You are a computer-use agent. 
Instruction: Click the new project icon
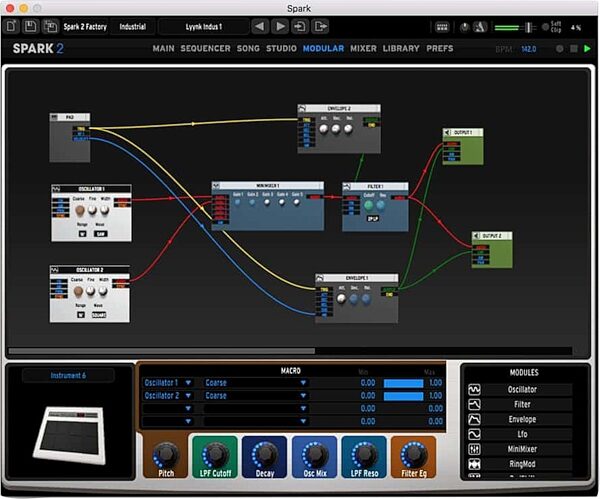click(x=11, y=26)
